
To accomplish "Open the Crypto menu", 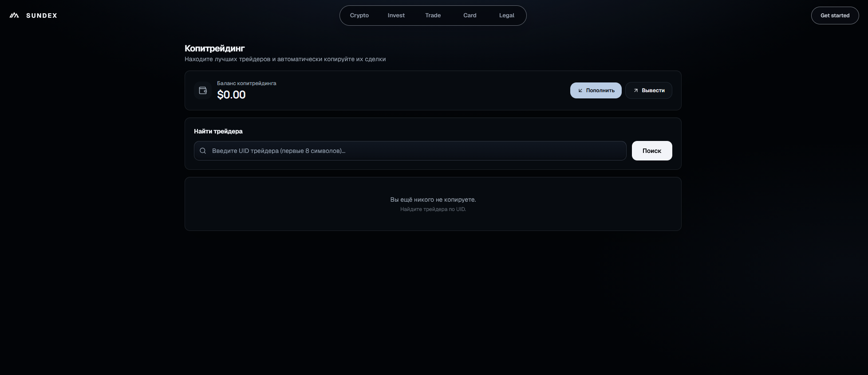I will coord(359,16).
